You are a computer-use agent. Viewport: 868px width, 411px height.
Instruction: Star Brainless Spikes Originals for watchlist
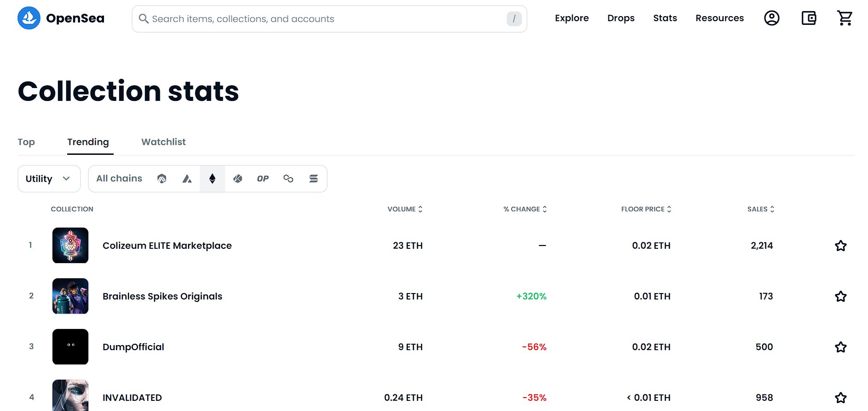pos(840,296)
